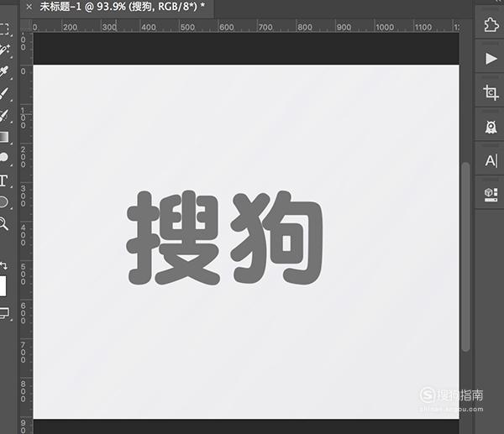Viewport: 504px width, 434px height.
Task: Expand the collapsed right panel dock
Action: (499, 2)
